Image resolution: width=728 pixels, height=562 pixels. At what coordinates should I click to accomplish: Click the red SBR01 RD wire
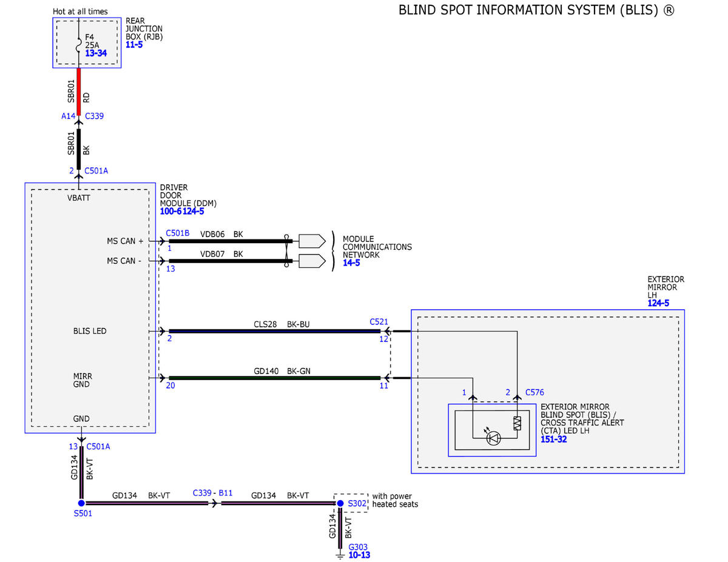pyautogui.click(x=79, y=92)
